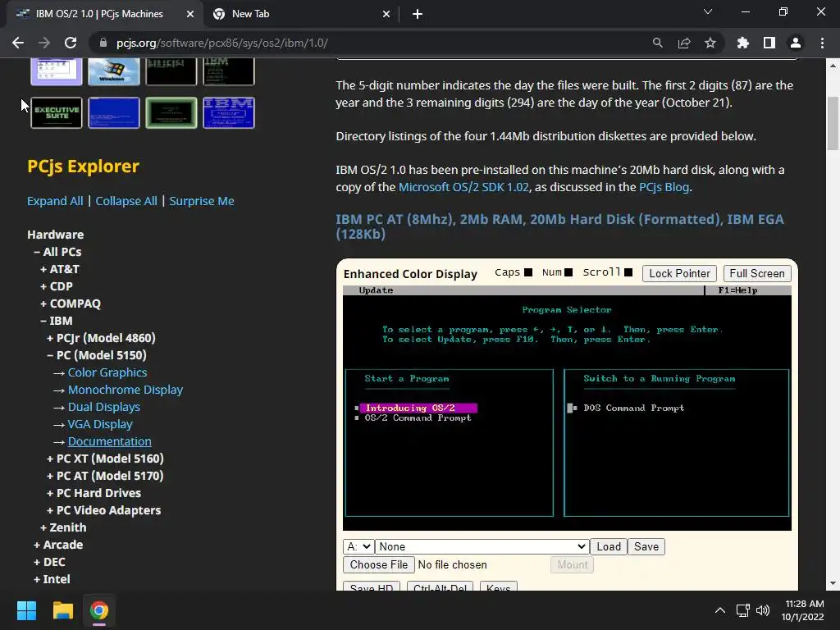Click the page vertical scrollbar thumb
Screen dimensions: 840x630
[833, 124]
